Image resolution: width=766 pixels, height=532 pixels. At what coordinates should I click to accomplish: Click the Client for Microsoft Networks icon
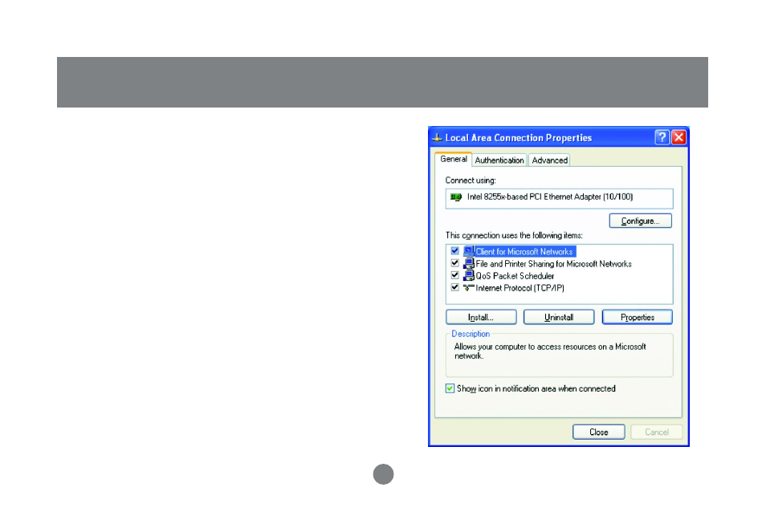[x=468, y=251]
